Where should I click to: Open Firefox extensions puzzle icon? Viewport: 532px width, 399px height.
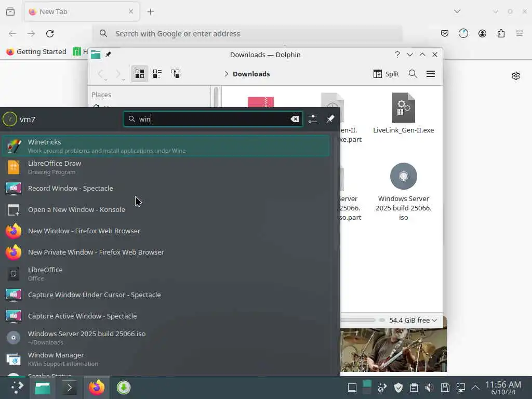(x=501, y=34)
